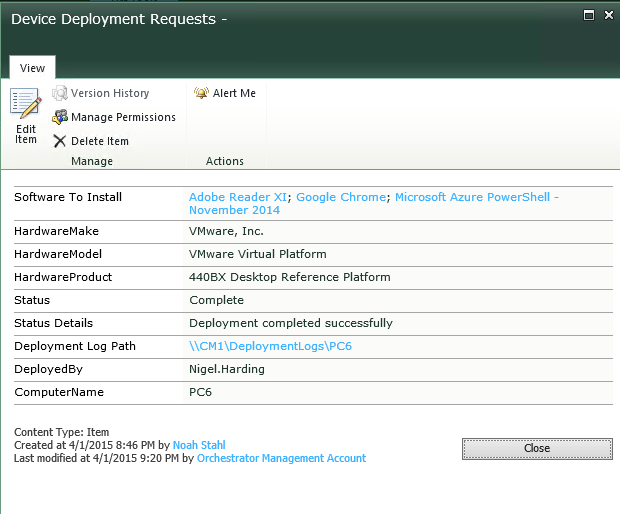Click the 'HardwareMake' field label
The height and width of the screenshot is (514, 620).
click(x=57, y=231)
